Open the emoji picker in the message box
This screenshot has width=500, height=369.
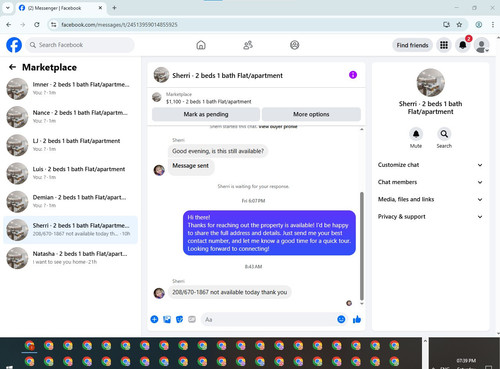point(341,319)
